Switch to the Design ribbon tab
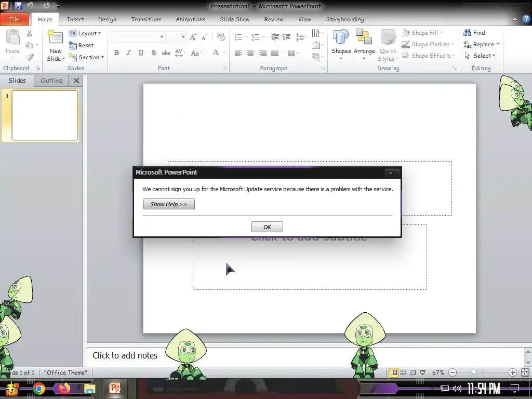The height and width of the screenshot is (399, 532). [x=107, y=19]
